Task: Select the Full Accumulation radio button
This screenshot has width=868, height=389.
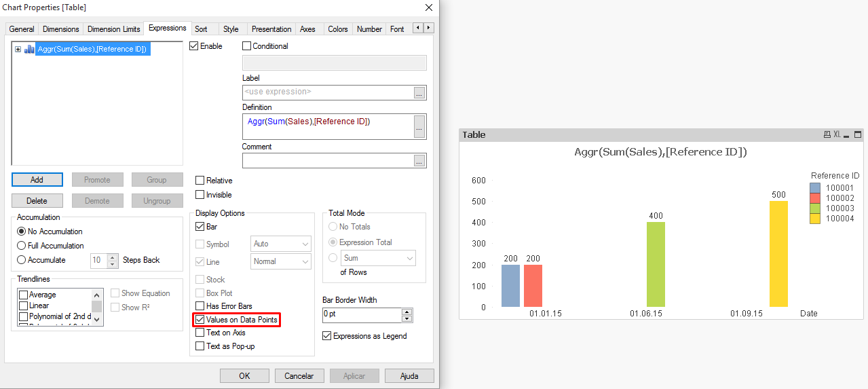Action: [22, 246]
